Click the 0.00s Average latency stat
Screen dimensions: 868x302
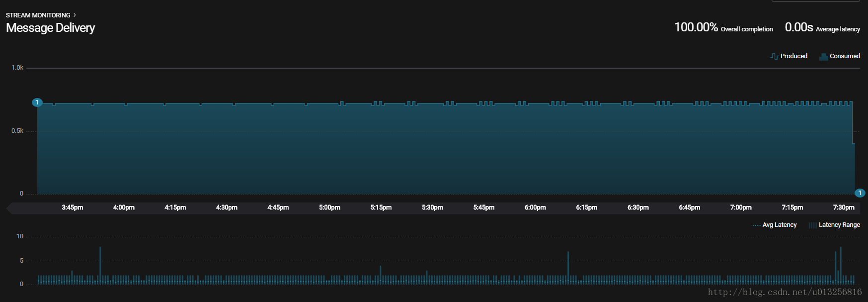pyautogui.click(x=822, y=27)
